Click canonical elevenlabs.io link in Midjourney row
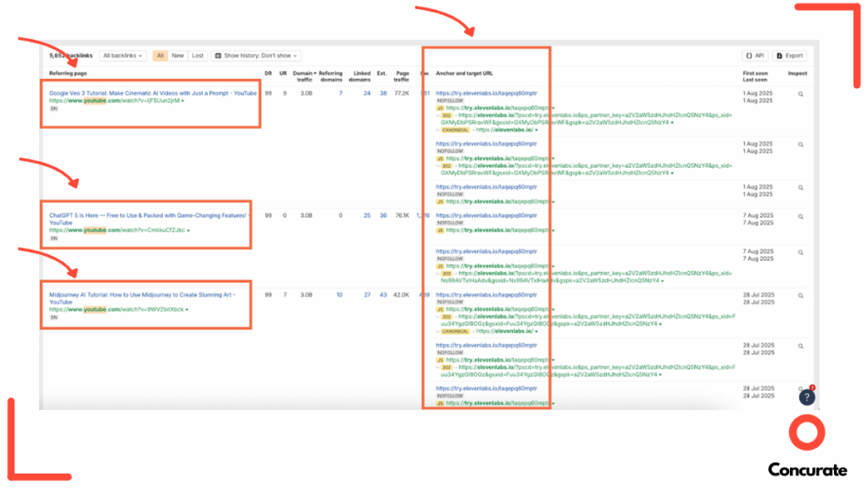Viewport: 868px width, 488px height. click(x=504, y=331)
